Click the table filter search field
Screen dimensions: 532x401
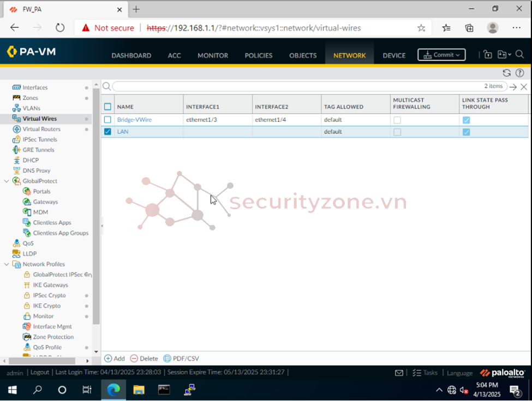(309, 86)
